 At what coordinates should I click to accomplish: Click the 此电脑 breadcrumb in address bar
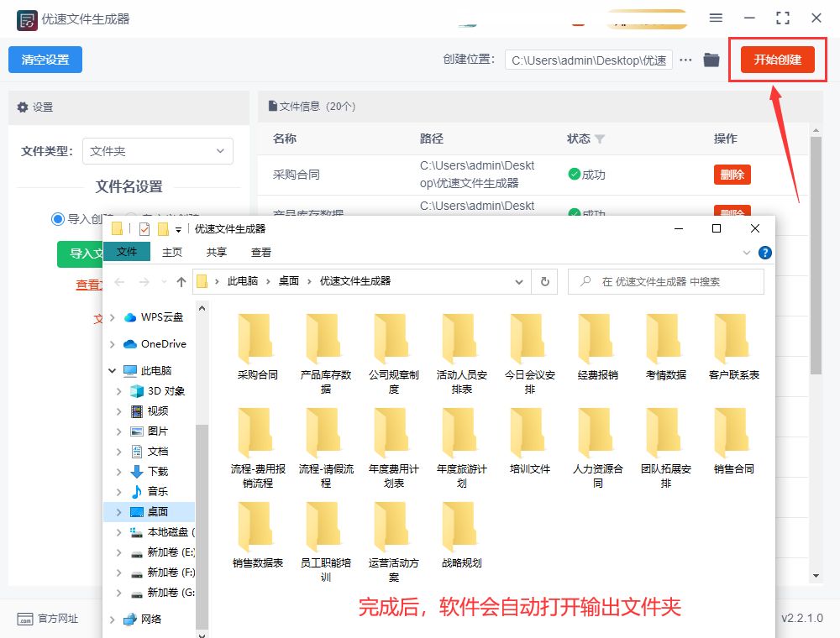point(243,281)
